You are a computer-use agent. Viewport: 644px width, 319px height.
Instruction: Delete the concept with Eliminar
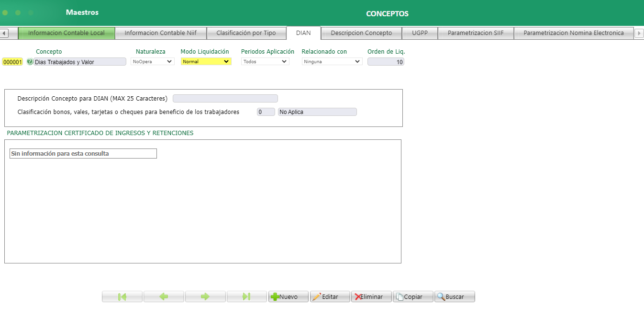(x=371, y=296)
